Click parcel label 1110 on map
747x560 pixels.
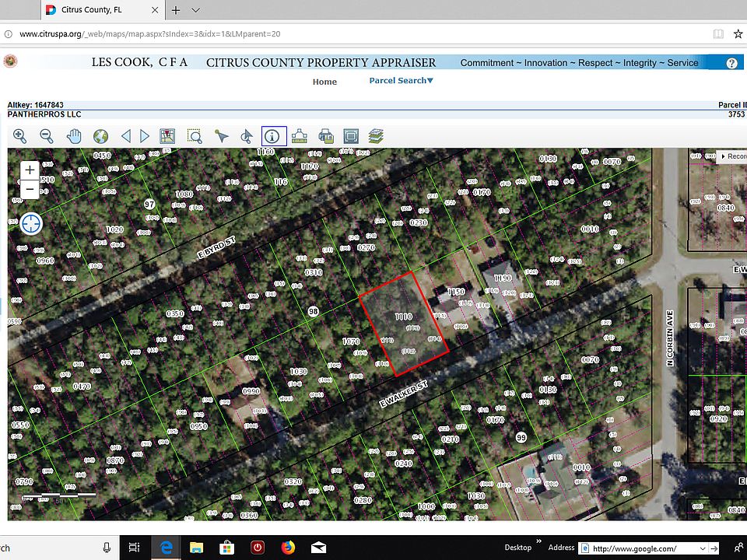coord(404,317)
